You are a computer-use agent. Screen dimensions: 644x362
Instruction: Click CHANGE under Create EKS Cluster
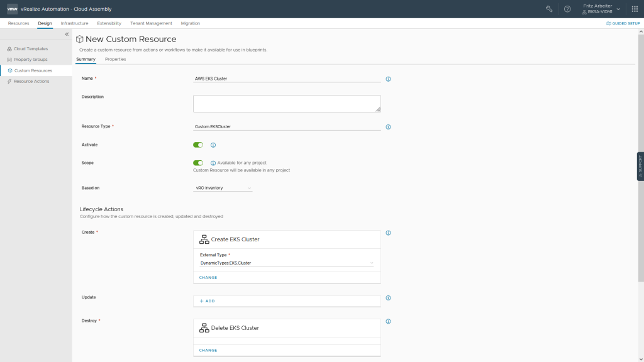208,277
